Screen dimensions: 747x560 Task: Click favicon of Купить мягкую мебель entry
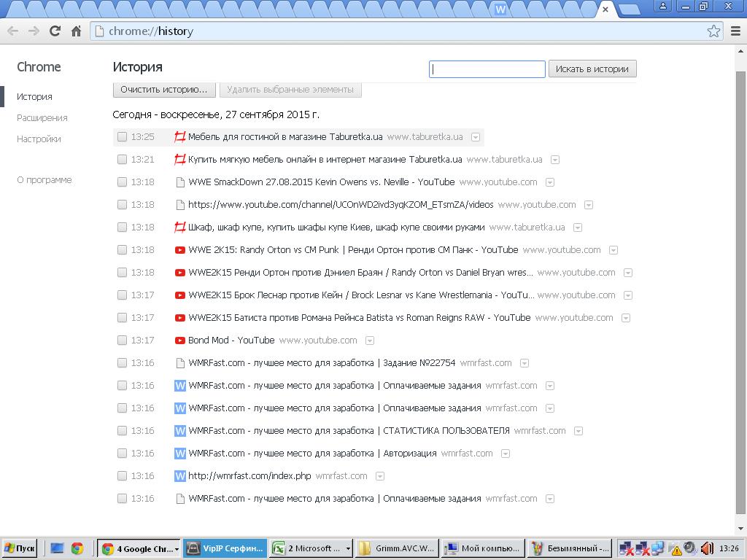[179, 160]
